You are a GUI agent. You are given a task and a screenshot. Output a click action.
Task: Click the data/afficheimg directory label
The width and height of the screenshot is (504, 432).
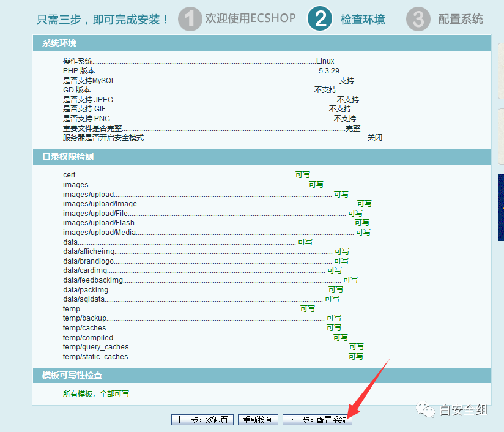tap(89, 251)
